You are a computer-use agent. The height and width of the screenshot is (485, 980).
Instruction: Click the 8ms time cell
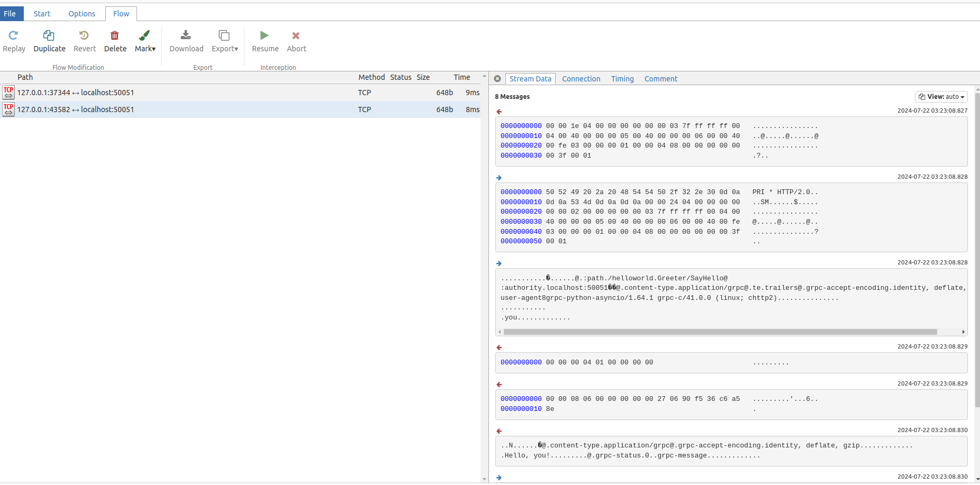pos(473,109)
